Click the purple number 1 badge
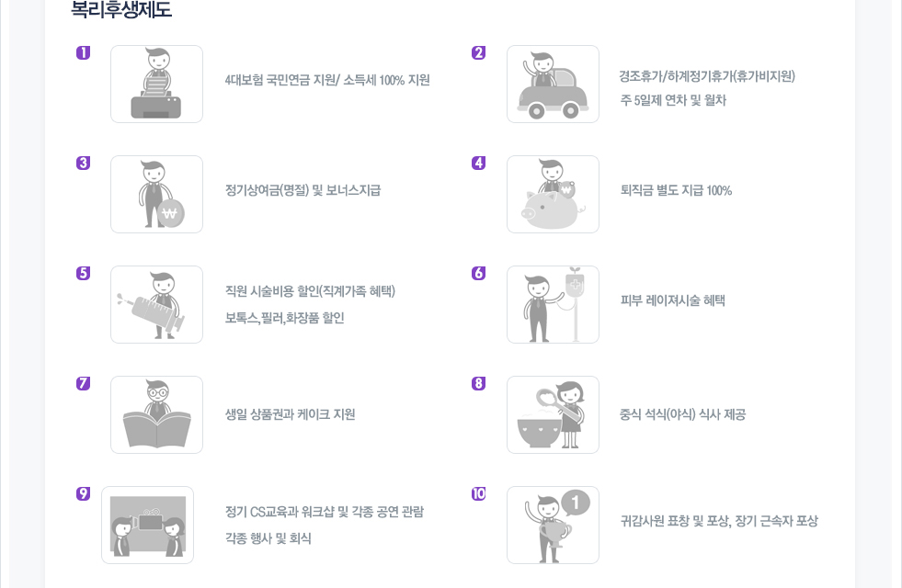Image resolution: width=902 pixels, height=588 pixels. (84, 53)
